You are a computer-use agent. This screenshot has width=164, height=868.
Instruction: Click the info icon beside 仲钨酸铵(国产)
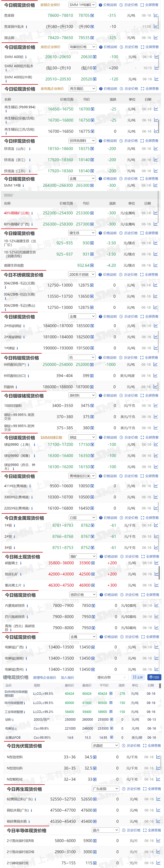coord(28,365)
